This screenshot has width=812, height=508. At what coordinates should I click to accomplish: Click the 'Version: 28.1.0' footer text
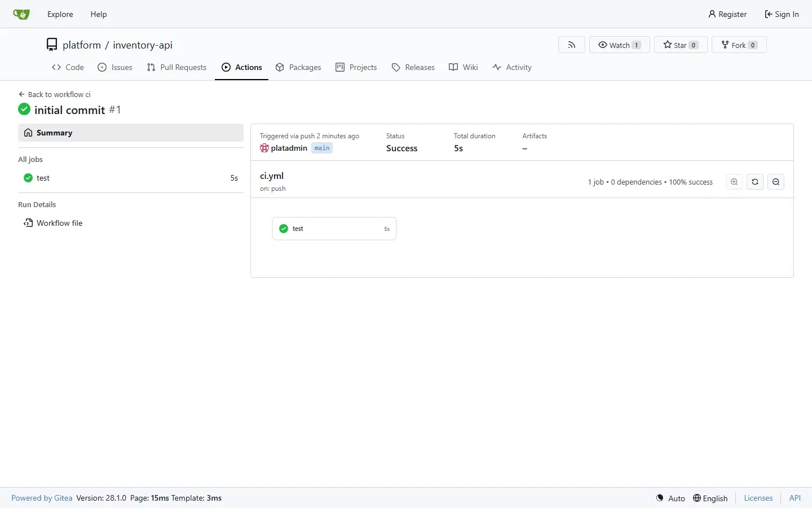[101, 498]
